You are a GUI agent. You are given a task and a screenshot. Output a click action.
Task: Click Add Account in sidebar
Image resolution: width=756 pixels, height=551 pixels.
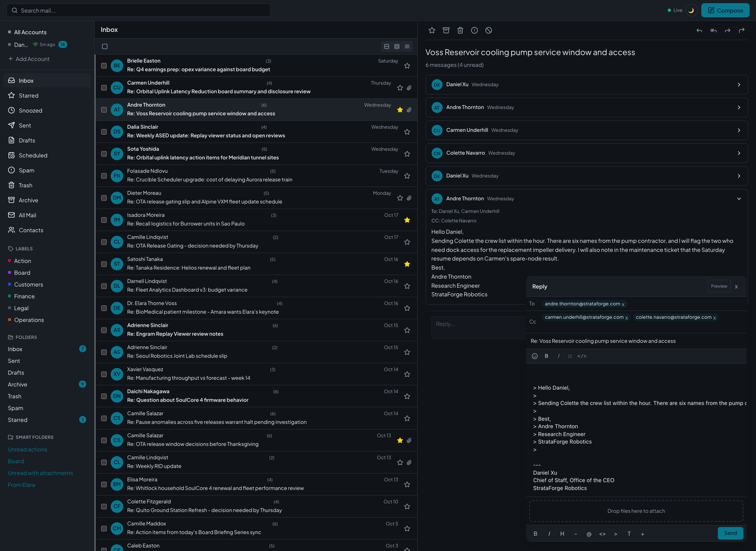point(29,59)
